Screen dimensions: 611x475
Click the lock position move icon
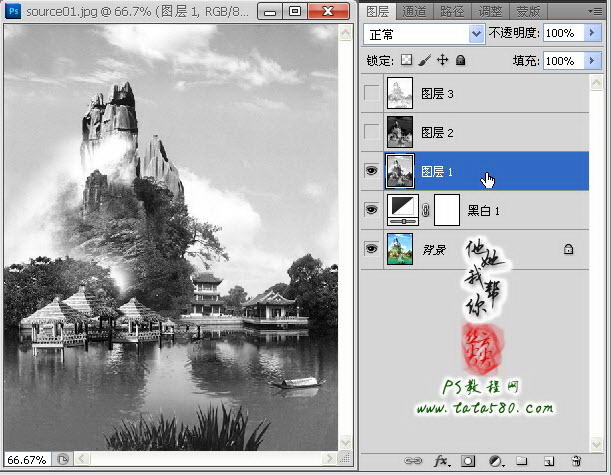pos(442,60)
